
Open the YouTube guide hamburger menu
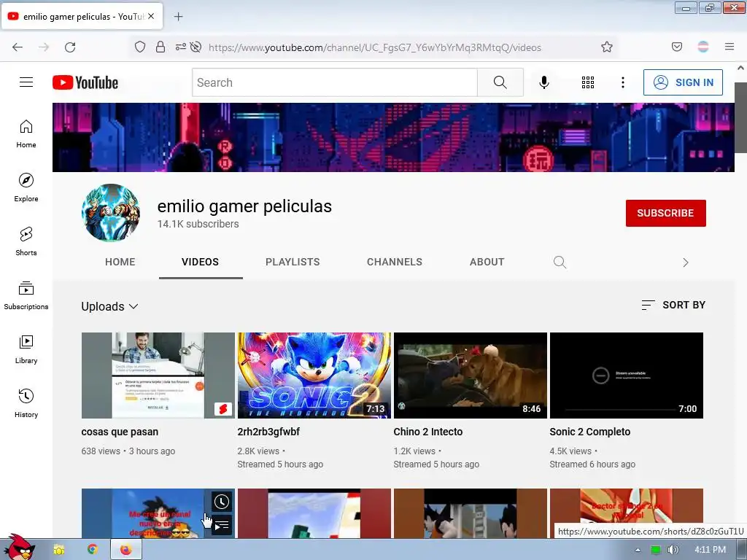tap(26, 82)
